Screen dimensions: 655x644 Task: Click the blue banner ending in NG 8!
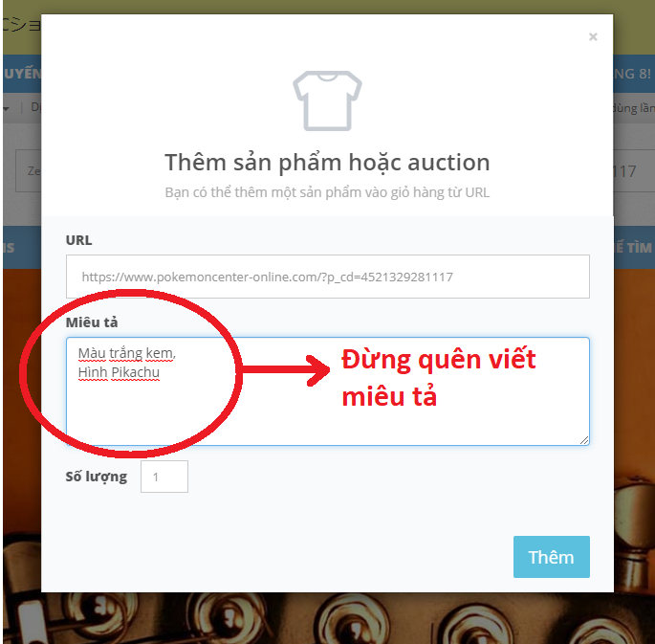point(634,74)
